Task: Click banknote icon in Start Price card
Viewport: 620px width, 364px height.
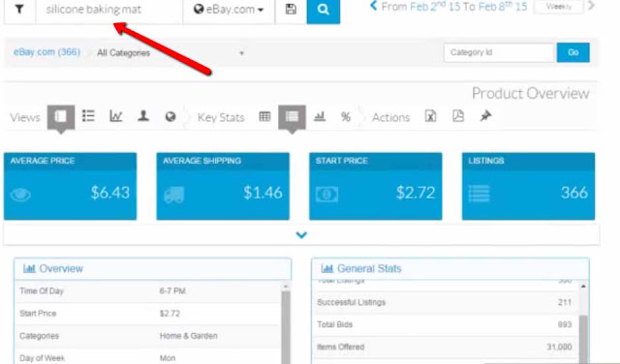Action: click(x=326, y=194)
